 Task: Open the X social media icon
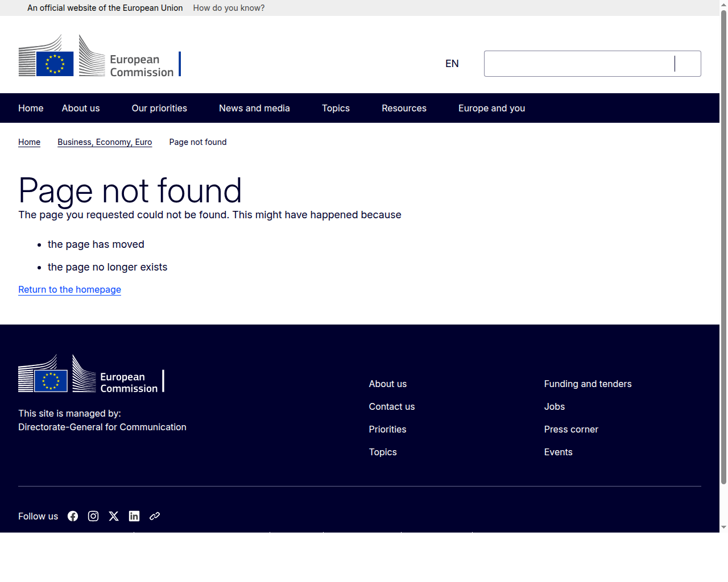point(114,516)
